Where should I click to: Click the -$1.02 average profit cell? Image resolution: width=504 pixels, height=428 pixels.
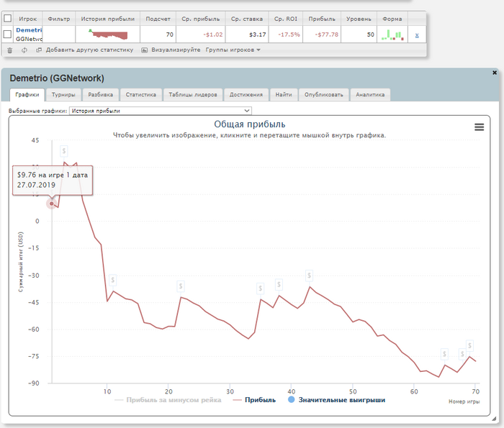tap(201, 35)
